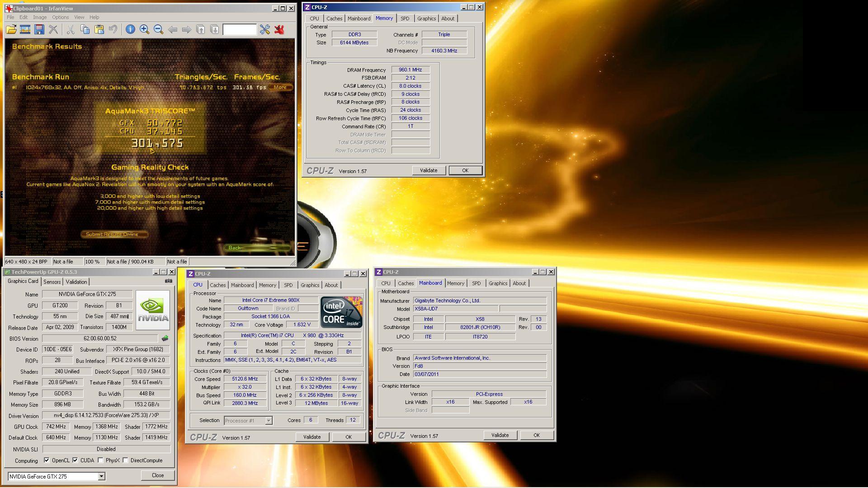The width and height of the screenshot is (868, 488).
Task: Zoom out of the image
Action: click(x=158, y=29)
